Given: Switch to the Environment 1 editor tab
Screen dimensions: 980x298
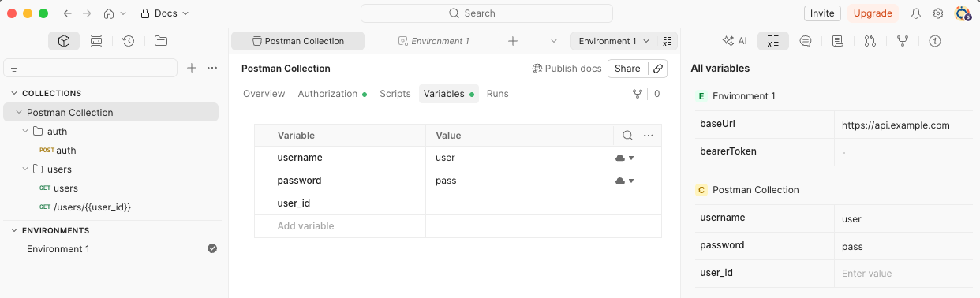Looking at the screenshot, I should click(434, 41).
